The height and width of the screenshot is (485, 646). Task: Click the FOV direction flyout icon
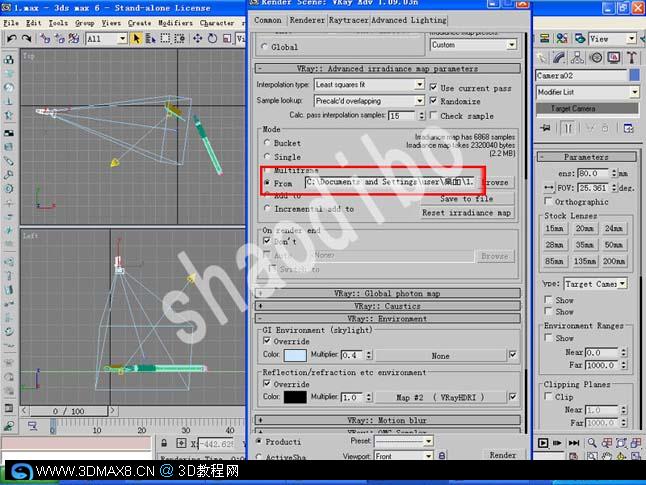click(x=549, y=188)
